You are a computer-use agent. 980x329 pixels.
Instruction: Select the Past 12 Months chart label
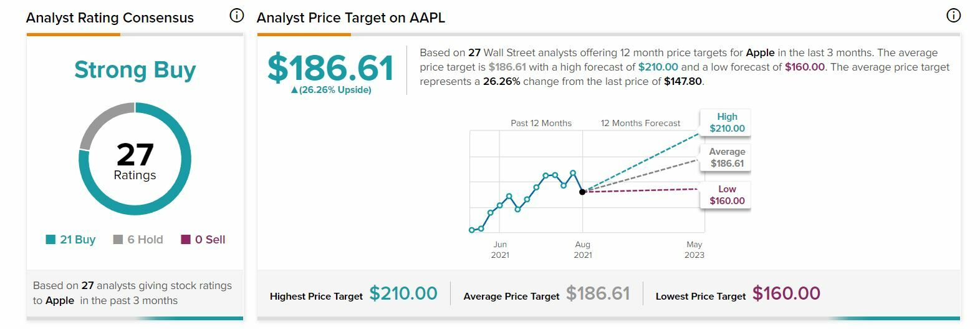(x=541, y=123)
